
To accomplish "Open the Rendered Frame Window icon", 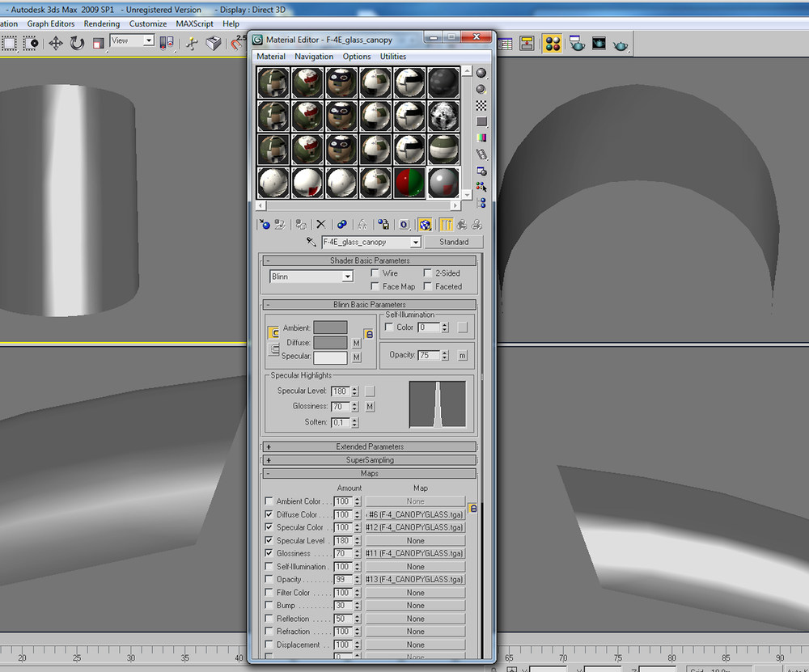I will (x=599, y=44).
